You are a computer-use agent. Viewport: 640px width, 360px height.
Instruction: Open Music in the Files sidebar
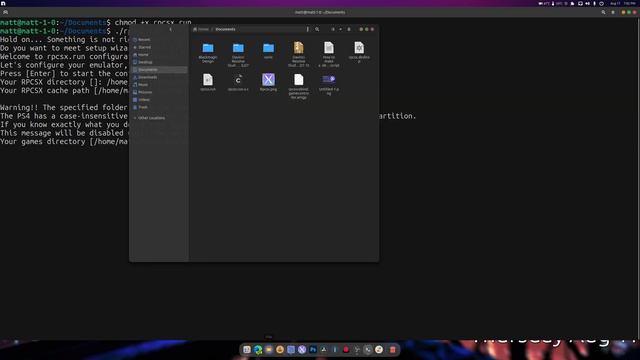point(159,84)
